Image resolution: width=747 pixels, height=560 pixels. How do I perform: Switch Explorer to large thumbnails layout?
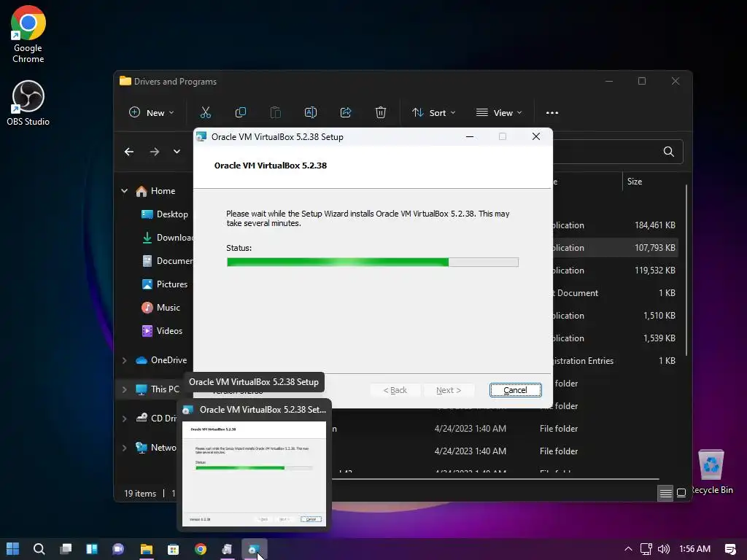pos(682,493)
